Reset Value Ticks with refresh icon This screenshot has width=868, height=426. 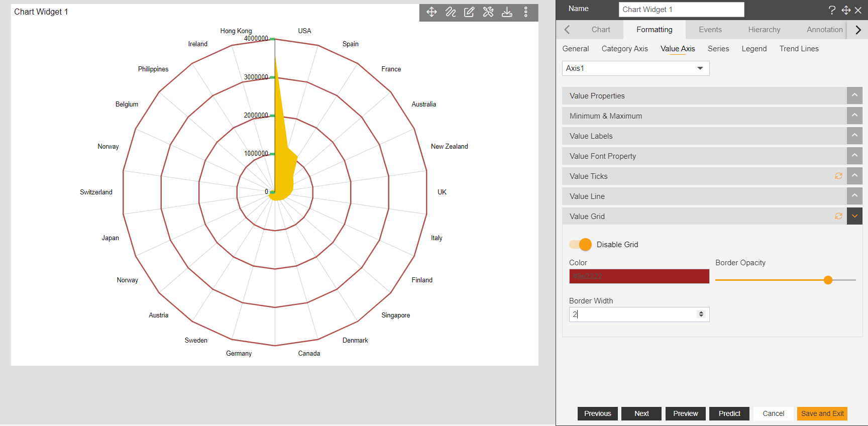pos(838,176)
